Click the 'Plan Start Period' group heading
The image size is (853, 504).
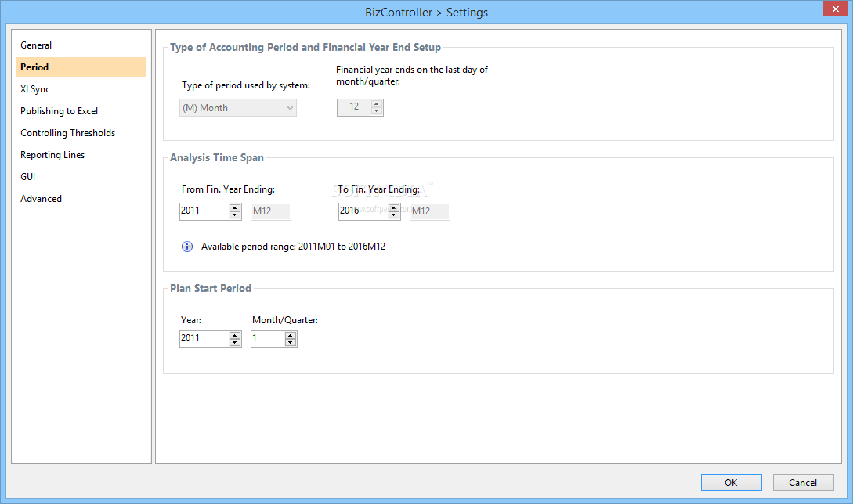(x=211, y=288)
